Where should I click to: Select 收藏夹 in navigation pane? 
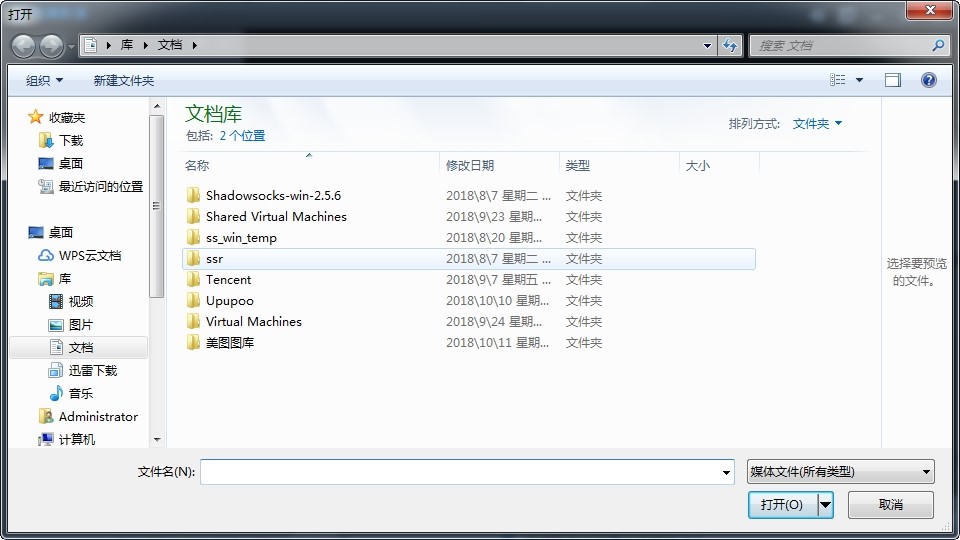56,117
